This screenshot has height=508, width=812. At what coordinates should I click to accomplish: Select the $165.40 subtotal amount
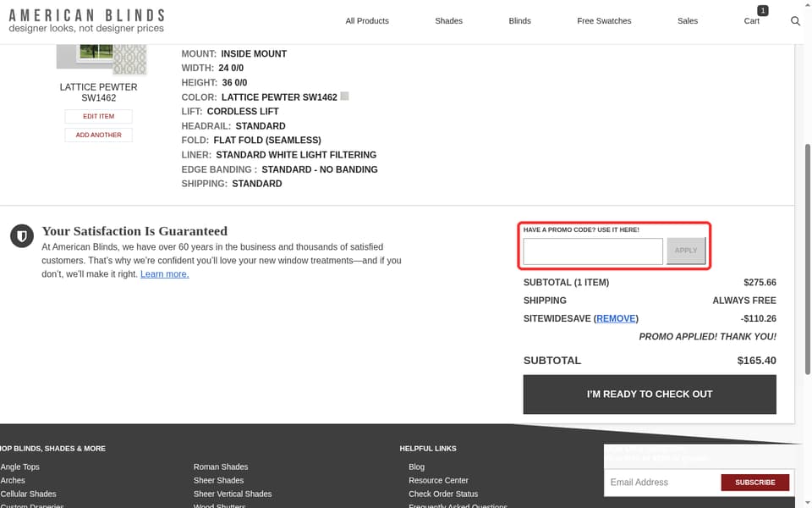[756, 361]
